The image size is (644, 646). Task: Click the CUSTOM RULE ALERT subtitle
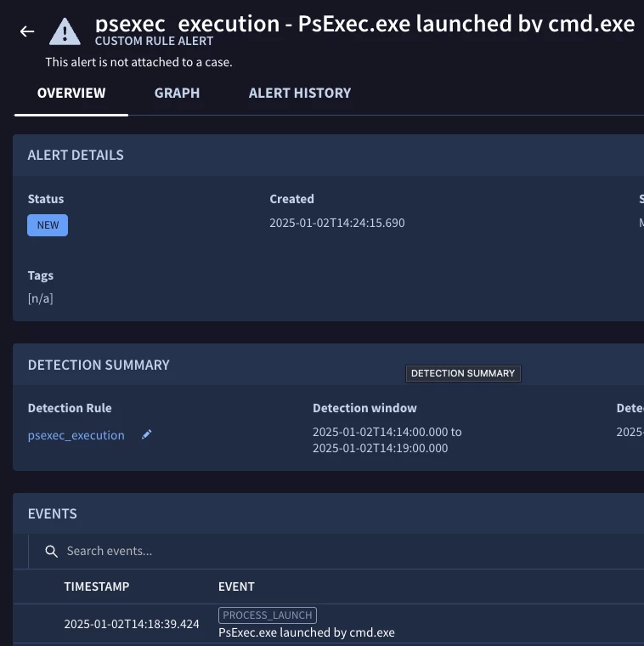point(154,41)
